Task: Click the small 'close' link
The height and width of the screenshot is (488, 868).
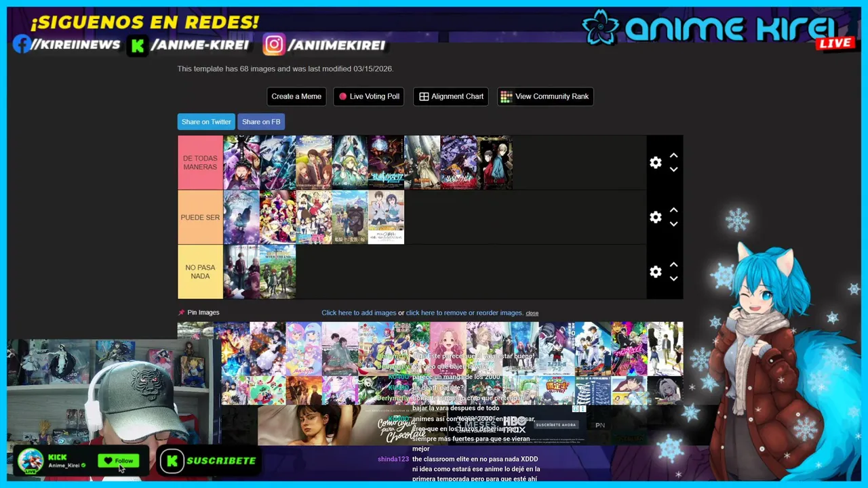Action: (x=532, y=313)
